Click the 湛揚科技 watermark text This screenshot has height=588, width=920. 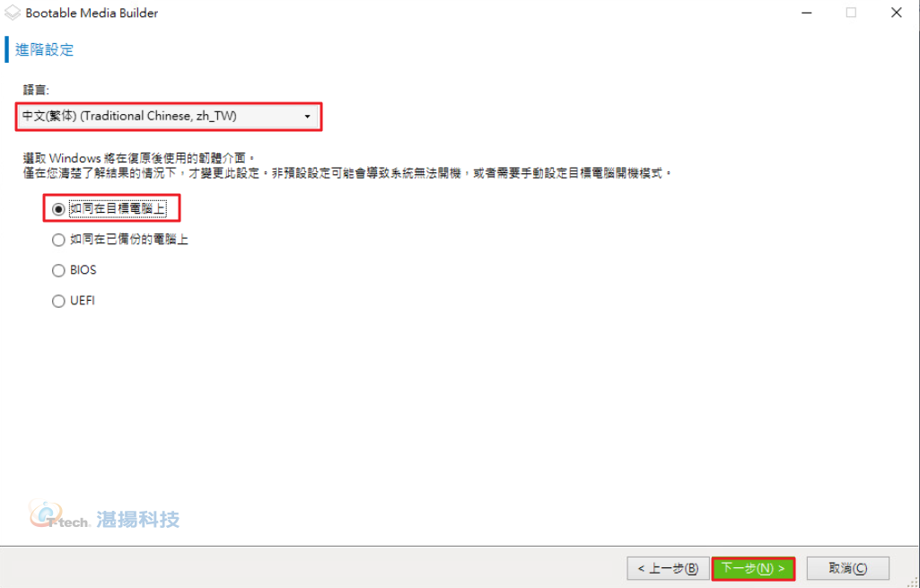pos(138,519)
